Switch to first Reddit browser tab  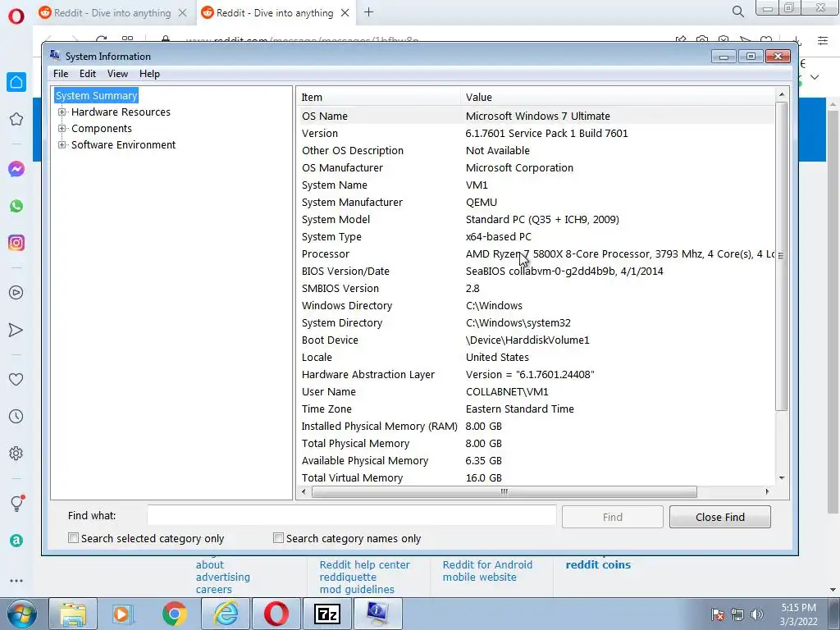click(112, 13)
